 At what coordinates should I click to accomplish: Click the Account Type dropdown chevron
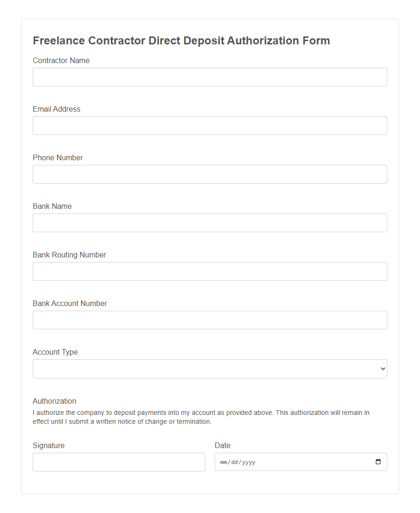click(x=382, y=369)
